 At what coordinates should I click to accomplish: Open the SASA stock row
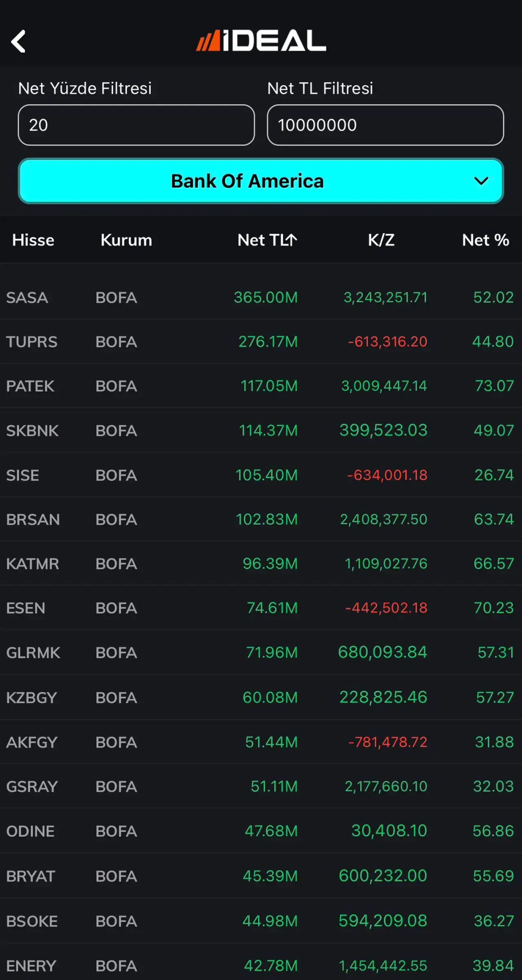pos(27,297)
